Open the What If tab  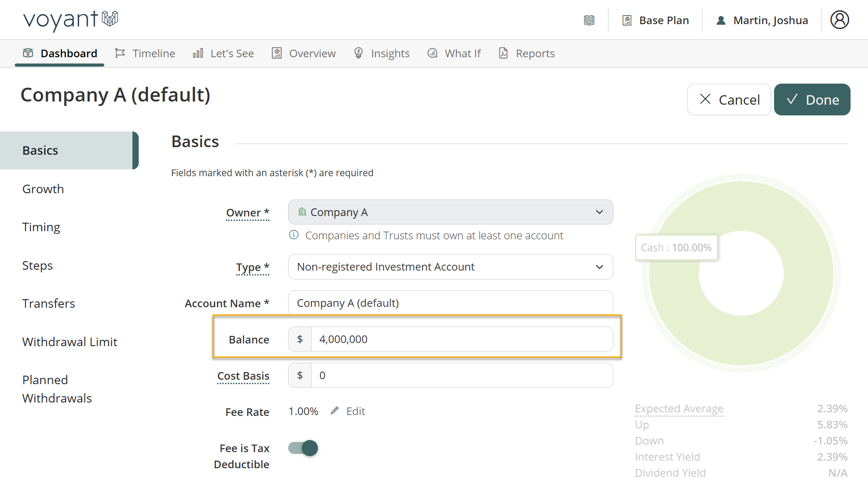click(x=454, y=54)
